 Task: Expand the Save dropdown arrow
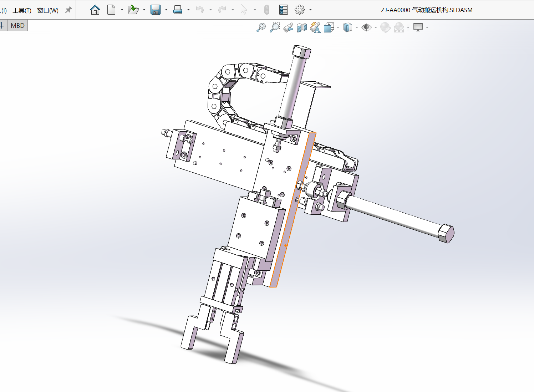[166, 10]
